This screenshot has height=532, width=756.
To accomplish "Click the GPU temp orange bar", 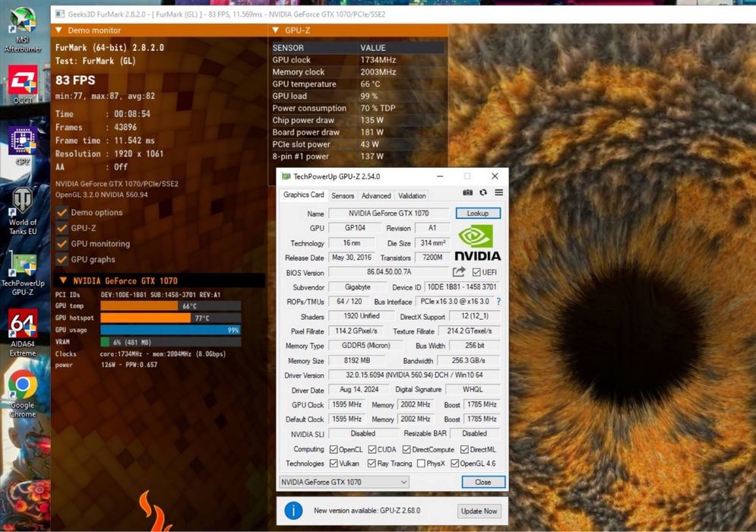I will coord(139,306).
